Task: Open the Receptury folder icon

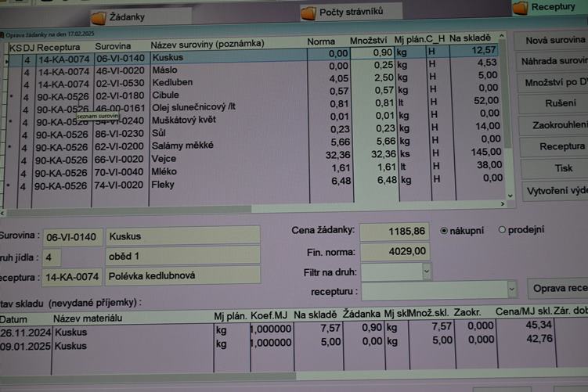Action: (x=520, y=7)
